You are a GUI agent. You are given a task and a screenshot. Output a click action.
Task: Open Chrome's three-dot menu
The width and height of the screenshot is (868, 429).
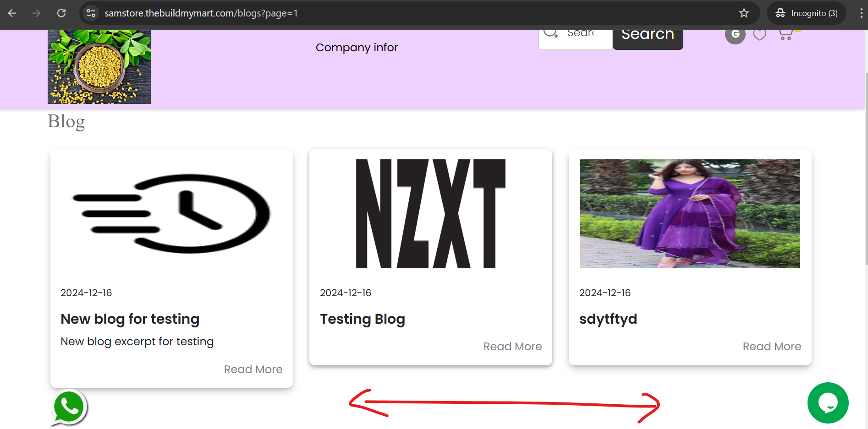(861, 13)
